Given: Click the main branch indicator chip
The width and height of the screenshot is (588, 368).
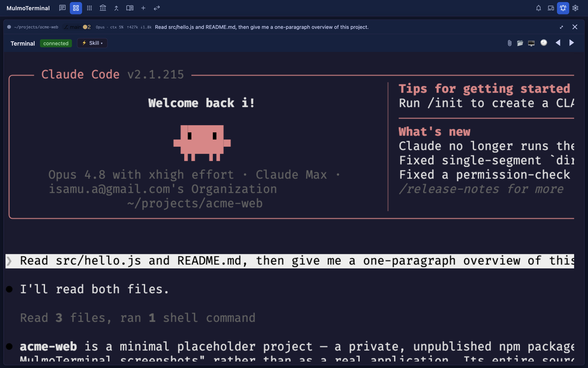Looking at the screenshot, I should coord(77,27).
